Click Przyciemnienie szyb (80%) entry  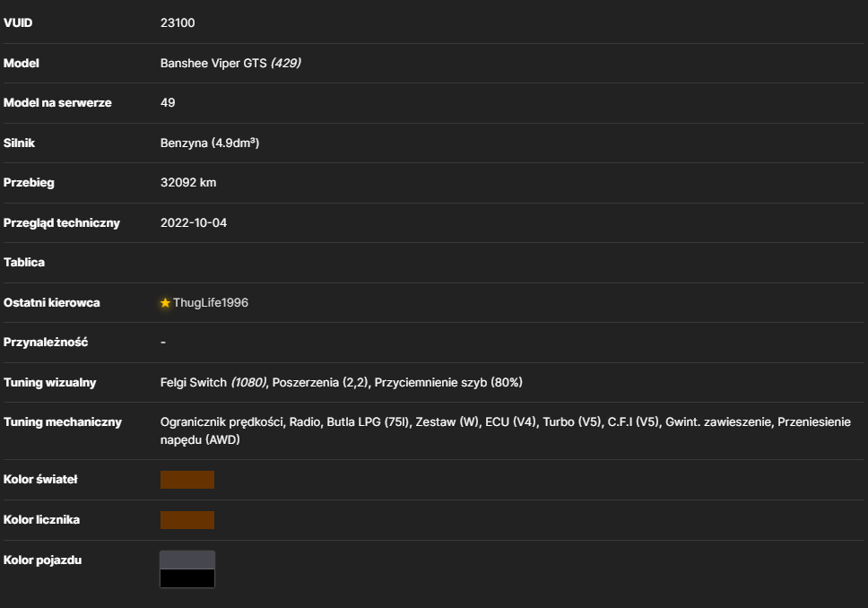pos(448,383)
